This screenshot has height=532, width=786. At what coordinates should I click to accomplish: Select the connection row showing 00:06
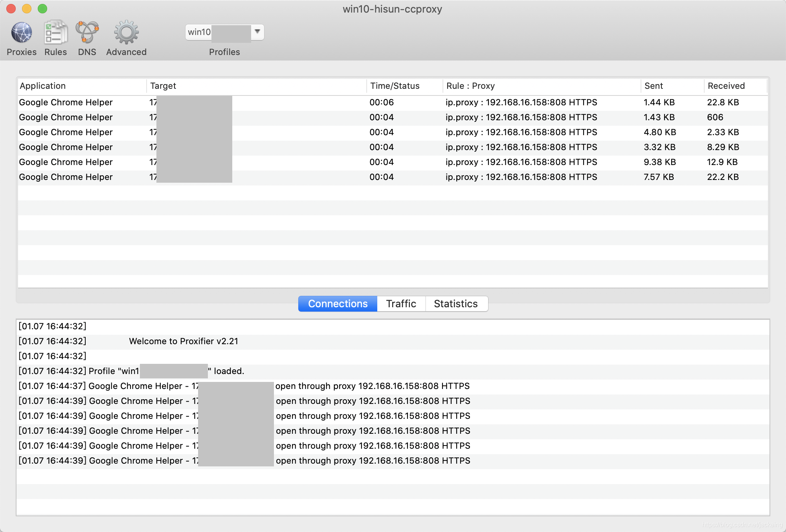point(381,103)
